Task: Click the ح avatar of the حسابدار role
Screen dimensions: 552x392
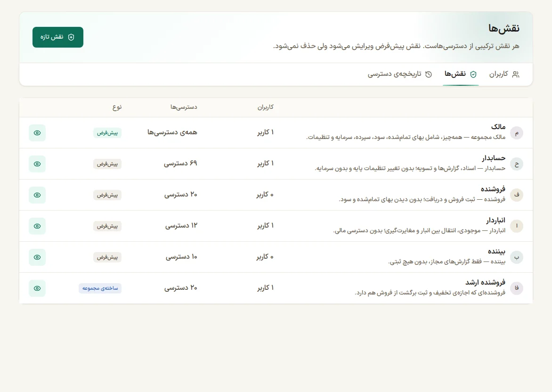Action: pos(517,164)
